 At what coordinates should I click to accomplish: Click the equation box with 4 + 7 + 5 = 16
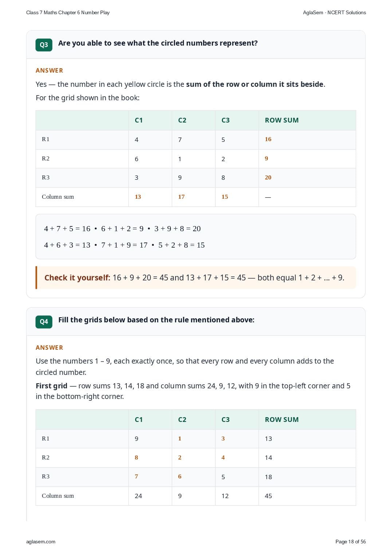[x=196, y=237]
